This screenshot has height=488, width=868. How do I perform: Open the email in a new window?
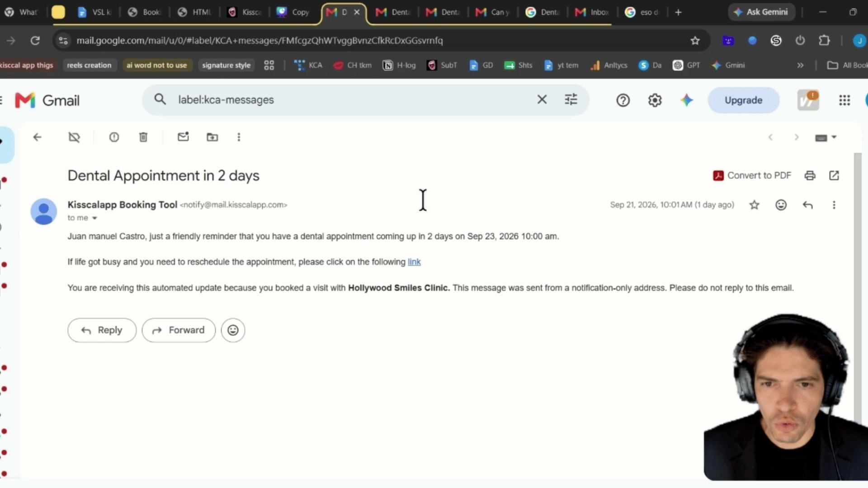coord(834,175)
